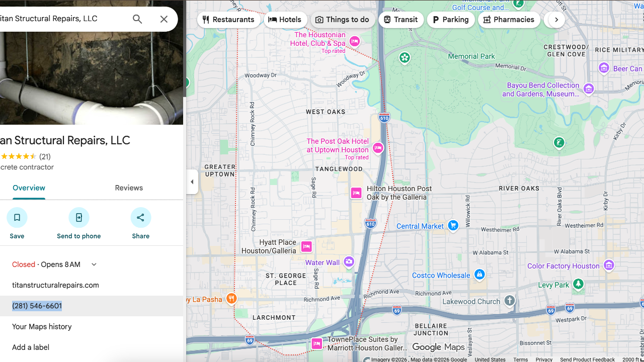Open the Terms footer link
This screenshot has height=362, width=644.
click(520, 359)
